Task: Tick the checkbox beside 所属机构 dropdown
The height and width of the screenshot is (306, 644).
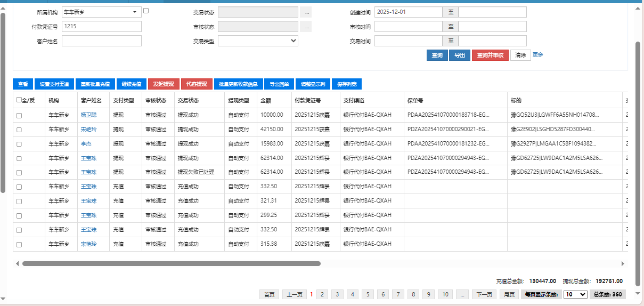Action: [146, 11]
